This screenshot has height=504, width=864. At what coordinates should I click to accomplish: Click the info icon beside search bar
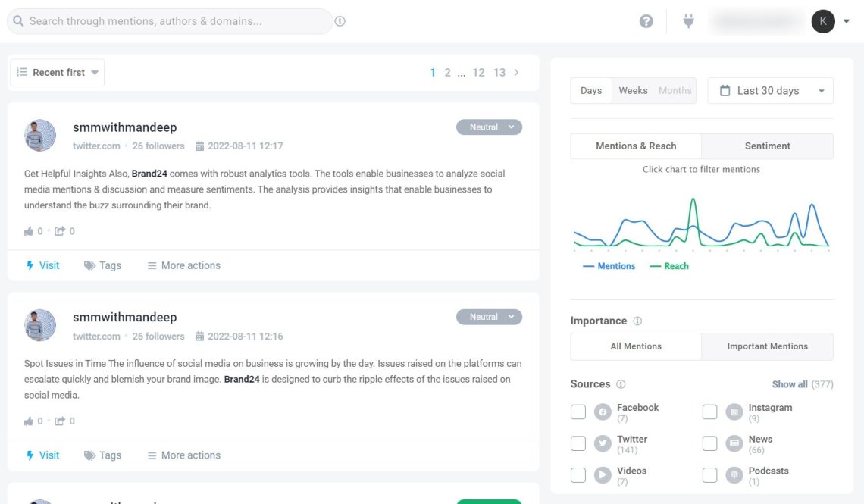click(340, 21)
